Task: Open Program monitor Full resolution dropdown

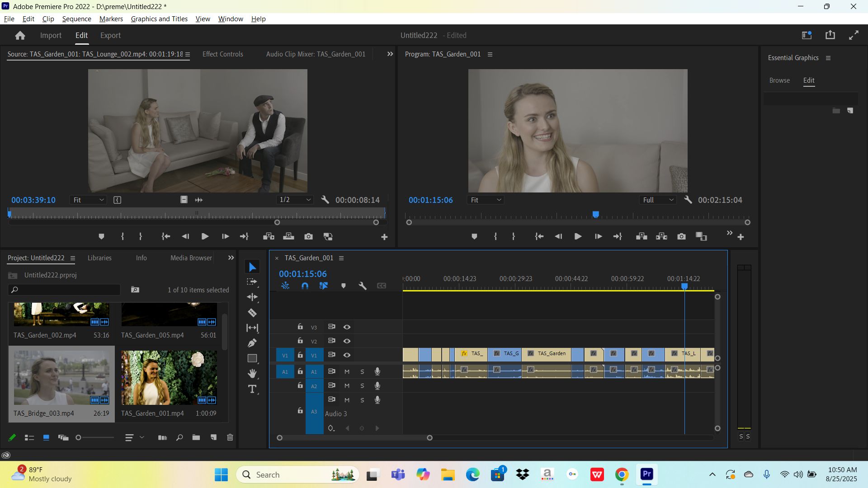Action: click(658, 200)
